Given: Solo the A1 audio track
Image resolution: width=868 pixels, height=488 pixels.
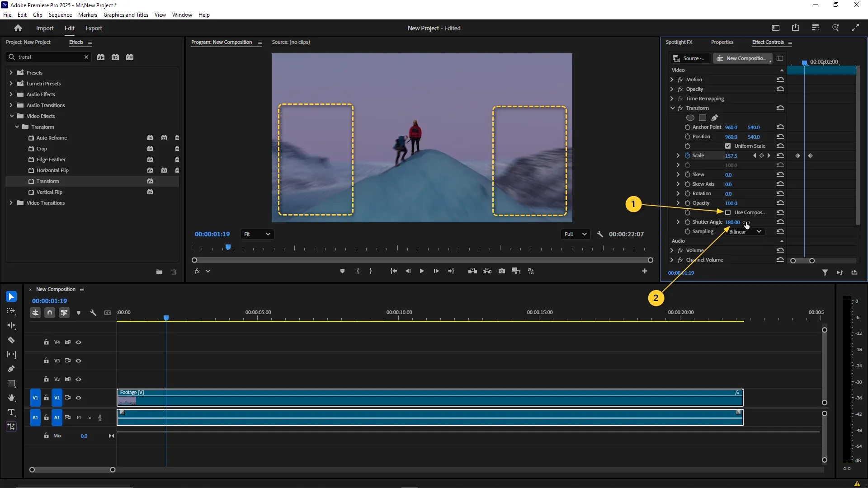Looking at the screenshot, I should pyautogui.click(x=90, y=418).
